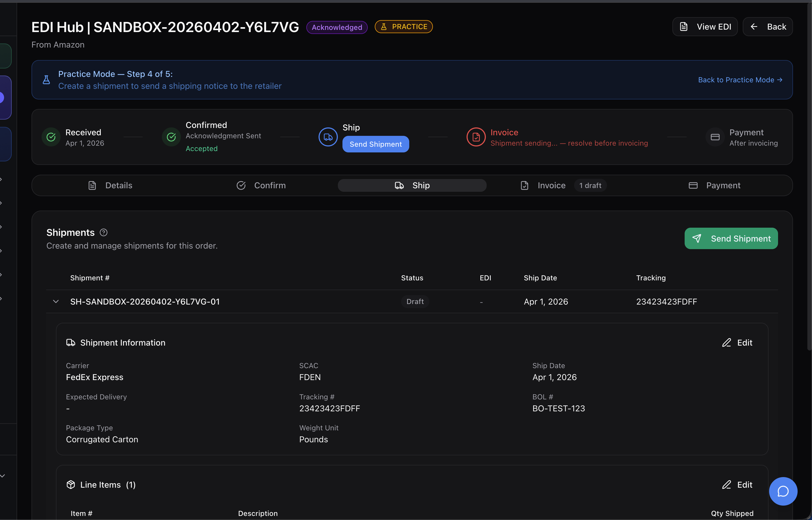Click the Pounds weight unit value
The image size is (812, 520).
[x=313, y=439]
